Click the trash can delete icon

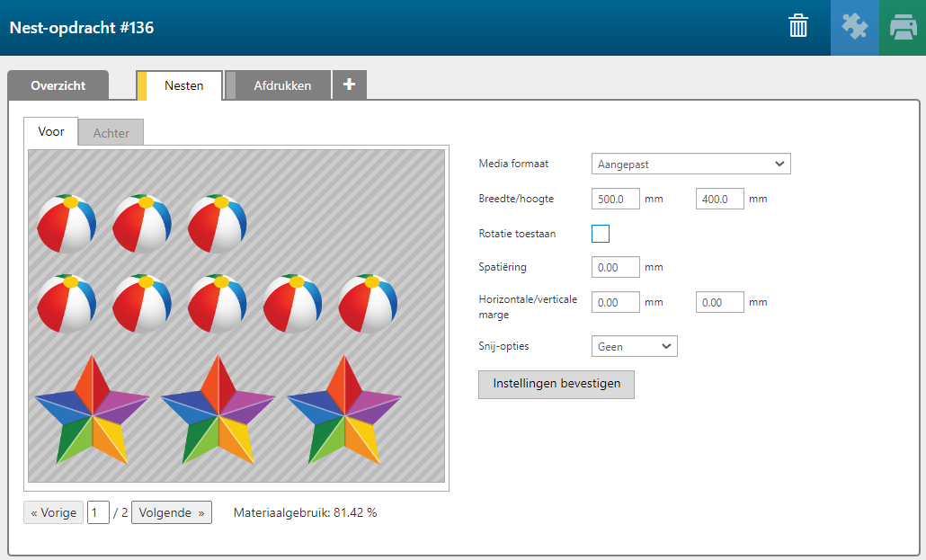pos(798,27)
